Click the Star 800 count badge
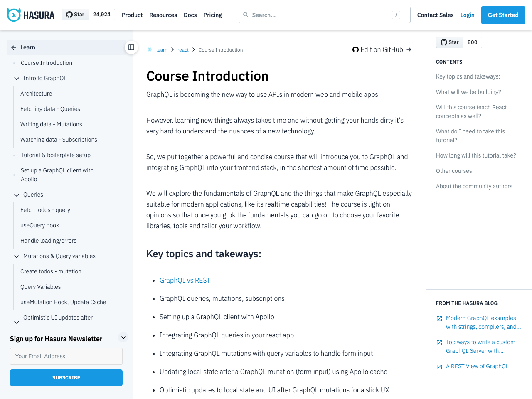Viewport: 532px width, 399px height. [x=473, y=42]
